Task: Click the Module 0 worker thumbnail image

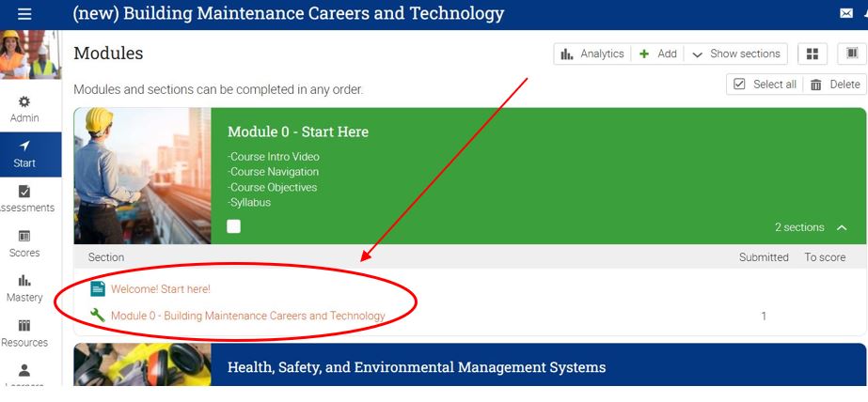Action: 142,176
